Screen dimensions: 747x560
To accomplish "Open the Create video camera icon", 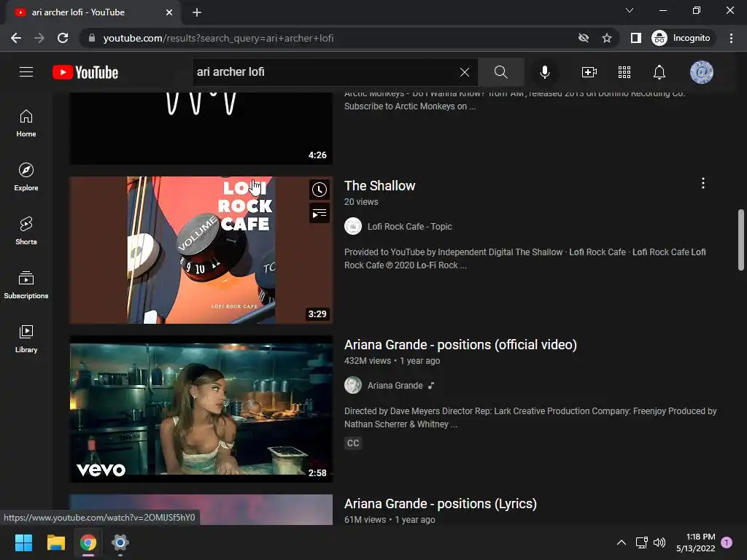I will coord(589,72).
